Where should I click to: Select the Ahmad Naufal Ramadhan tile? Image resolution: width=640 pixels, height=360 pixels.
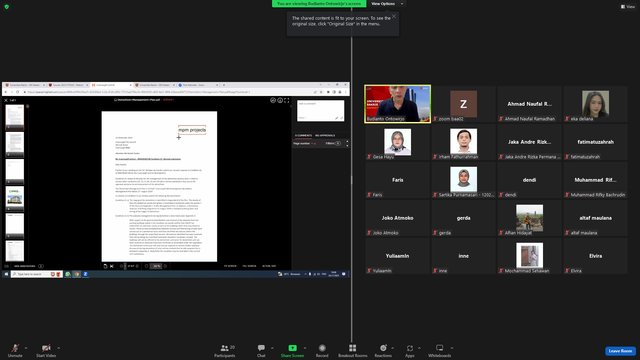pos(529,104)
